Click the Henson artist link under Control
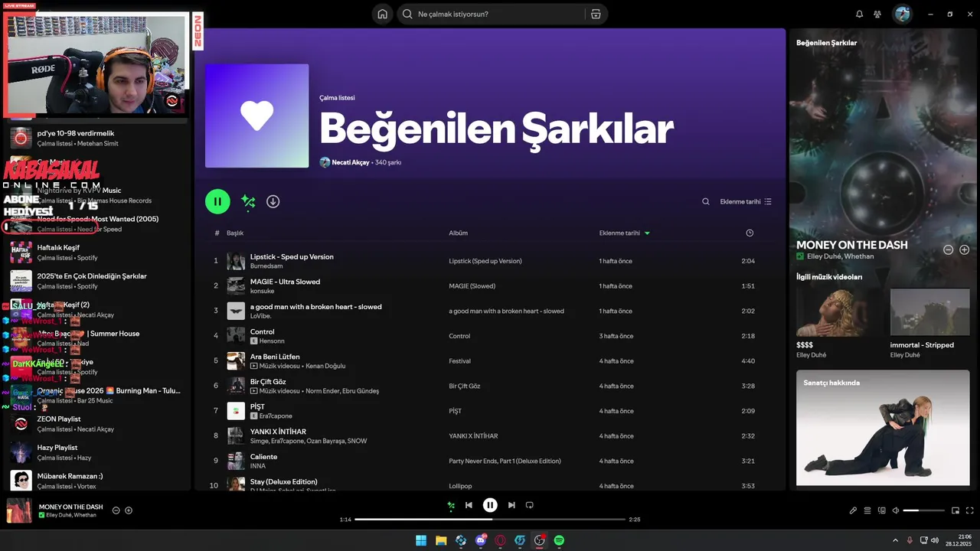The width and height of the screenshot is (980, 551). pos(272,341)
